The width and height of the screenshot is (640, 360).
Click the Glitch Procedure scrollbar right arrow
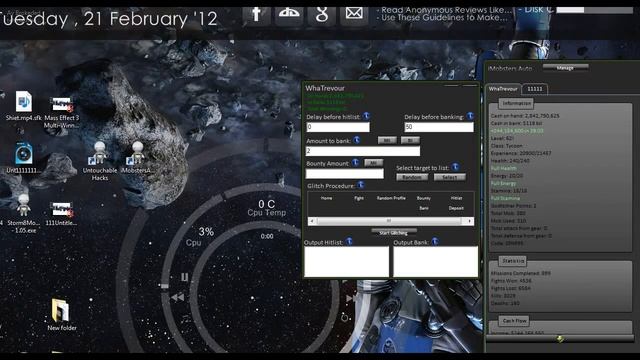coord(469,221)
